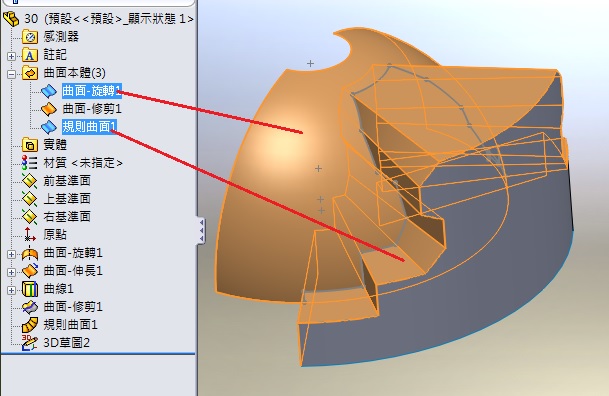Select the 右基準面 right plane label
Screen dimensions: 609x396
(x=67, y=216)
